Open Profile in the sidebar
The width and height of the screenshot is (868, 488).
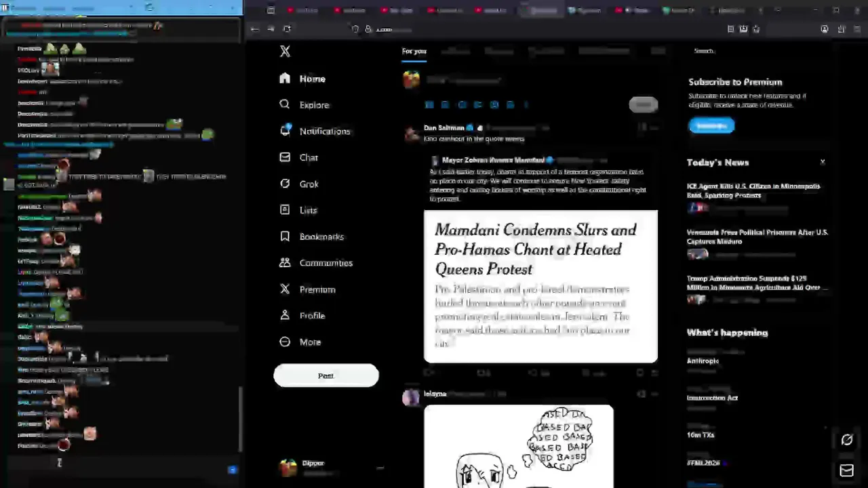click(302, 316)
